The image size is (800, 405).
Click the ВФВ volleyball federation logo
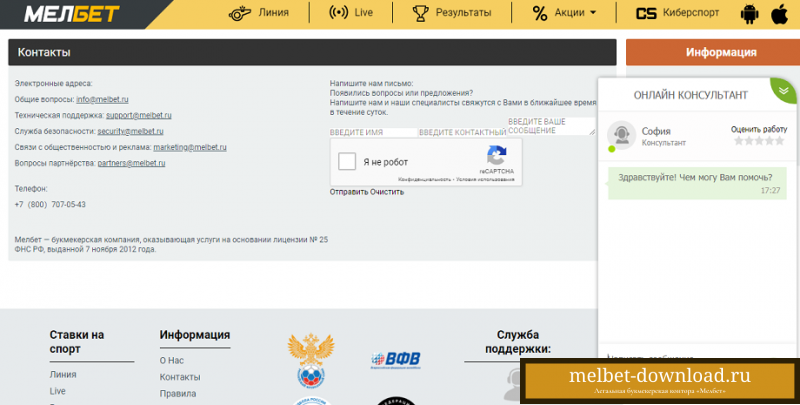[x=396, y=360]
